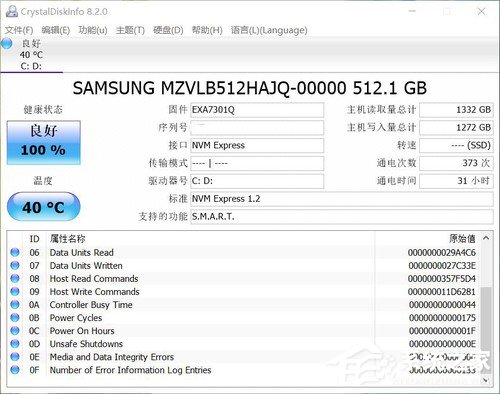Open the 文件(F) menu
Viewport: 500px width, 394px height.
pos(19,30)
